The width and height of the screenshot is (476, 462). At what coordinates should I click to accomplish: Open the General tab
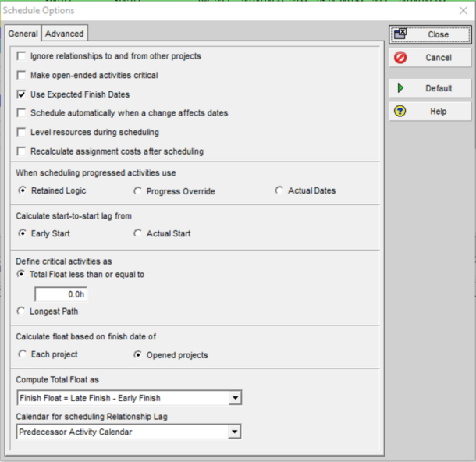[23, 34]
